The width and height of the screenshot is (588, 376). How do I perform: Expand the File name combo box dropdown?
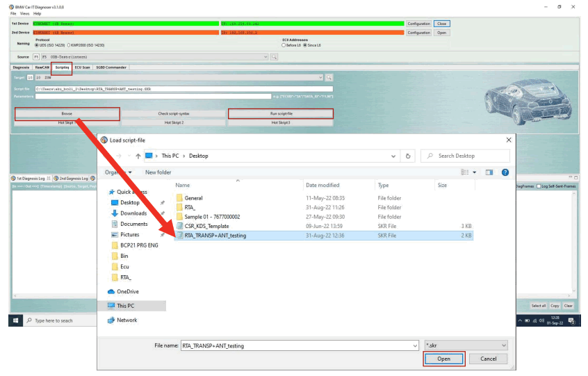[415, 345]
